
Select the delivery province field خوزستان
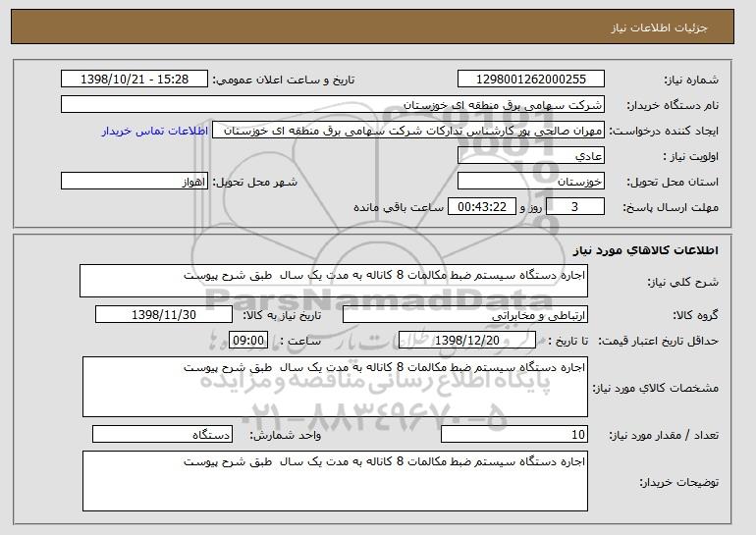tap(531, 182)
